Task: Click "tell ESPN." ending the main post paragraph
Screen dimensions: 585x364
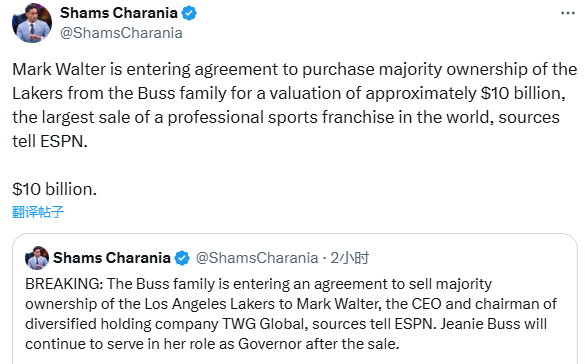Action: [x=50, y=141]
